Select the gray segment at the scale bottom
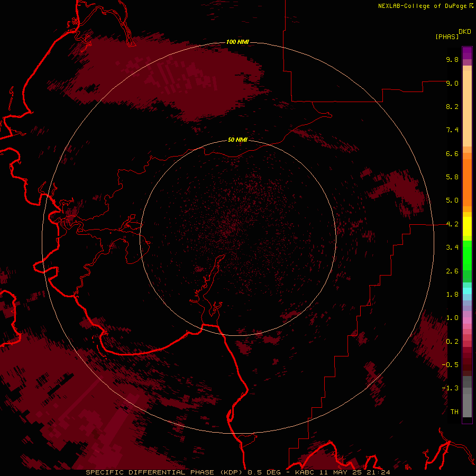The height and width of the screenshot is (476, 476). coord(467,405)
